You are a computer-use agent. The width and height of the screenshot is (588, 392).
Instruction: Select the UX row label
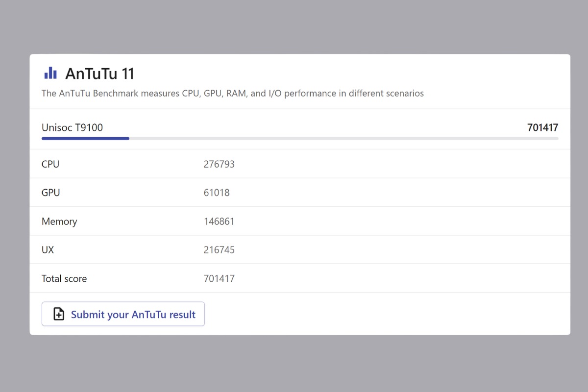pyautogui.click(x=48, y=250)
